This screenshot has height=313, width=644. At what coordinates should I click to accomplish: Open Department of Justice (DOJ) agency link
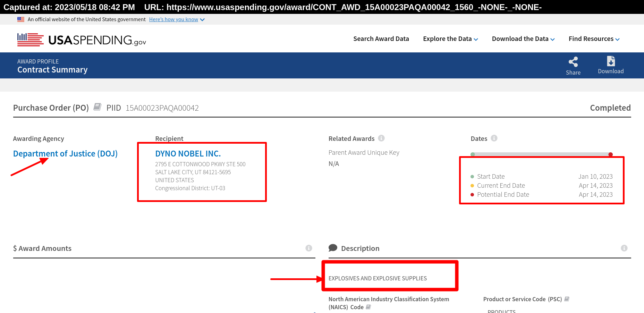(65, 154)
